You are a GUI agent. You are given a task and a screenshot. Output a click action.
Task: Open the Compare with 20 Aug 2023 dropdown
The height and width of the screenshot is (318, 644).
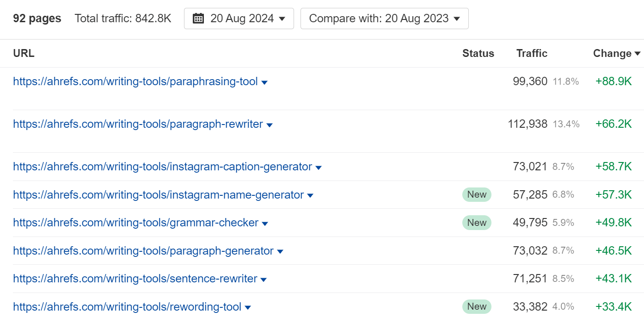[384, 19]
